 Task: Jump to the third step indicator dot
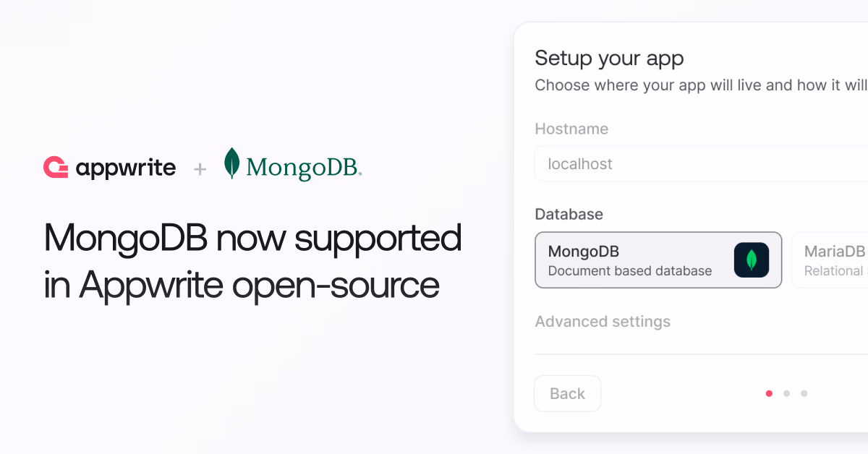click(x=804, y=393)
